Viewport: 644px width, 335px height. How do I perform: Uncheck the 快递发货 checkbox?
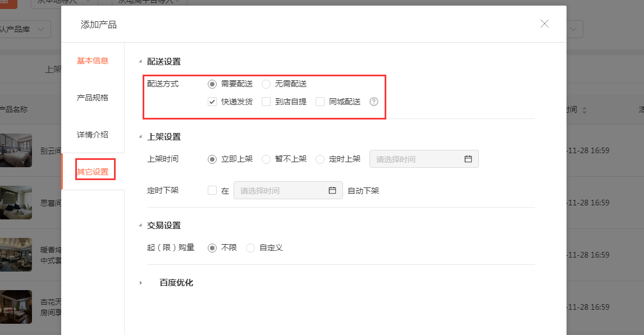click(212, 102)
